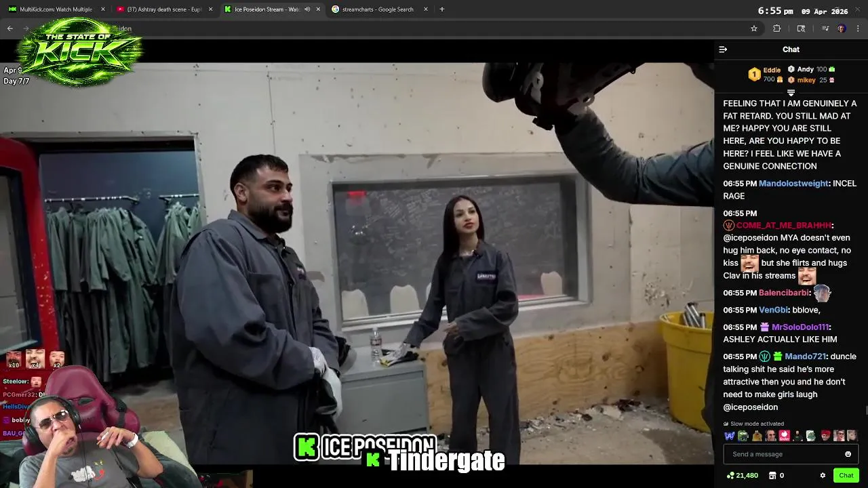Click the orange gift icon beside Eddie's 700
This screenshot has height=488, width=868.
coord(780,80)
